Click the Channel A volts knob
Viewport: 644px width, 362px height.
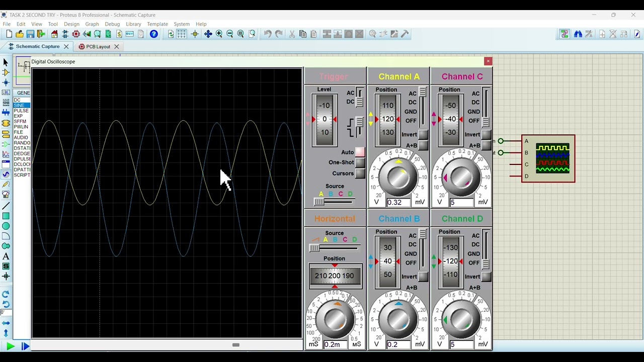point(398,177)
